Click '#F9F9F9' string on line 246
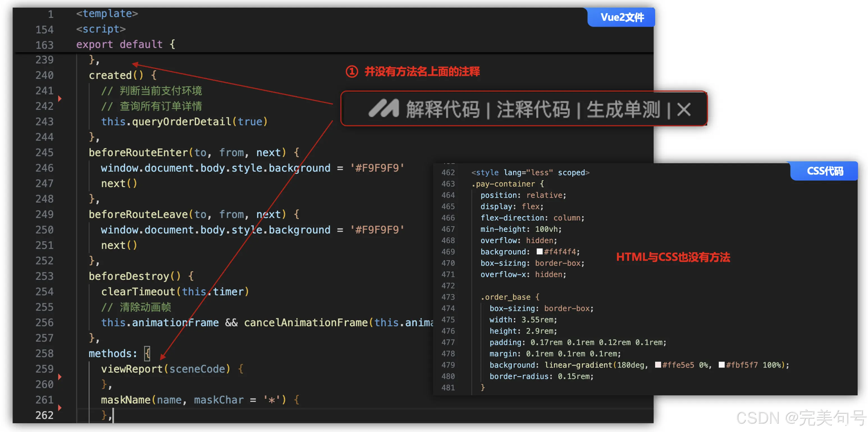This screenshot has height=432, width=868. pyautogui.click(x=377, y=168)
